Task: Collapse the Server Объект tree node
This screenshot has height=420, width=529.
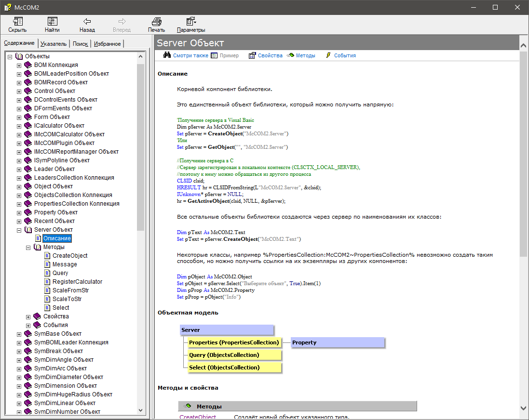Action: [19, 230]
